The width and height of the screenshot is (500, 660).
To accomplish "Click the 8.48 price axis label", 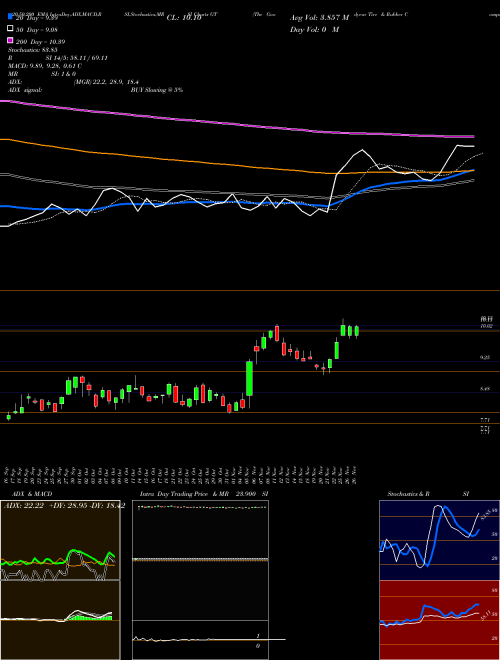I will [485, 389].
